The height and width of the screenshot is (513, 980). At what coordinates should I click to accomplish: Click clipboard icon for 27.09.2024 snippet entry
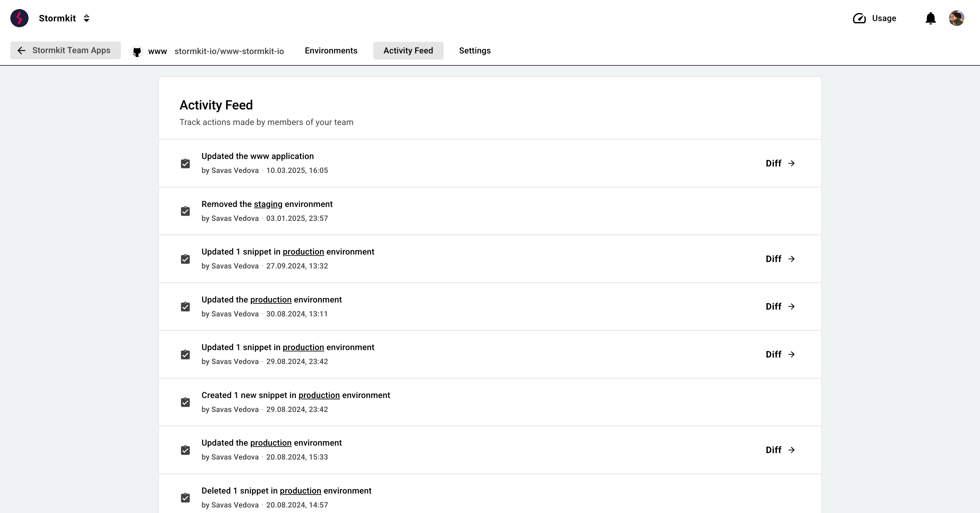pyautogui.click(x=185, y=259)
